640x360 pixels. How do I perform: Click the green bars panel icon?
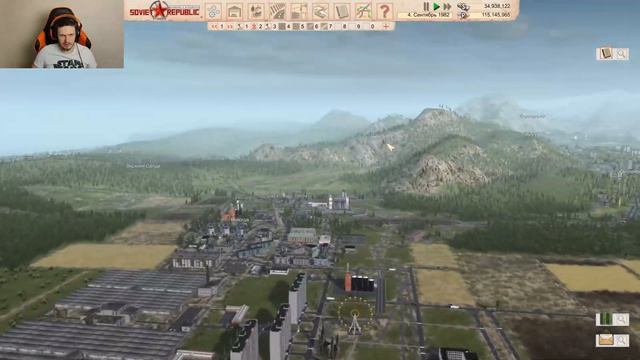coord(605,319)
